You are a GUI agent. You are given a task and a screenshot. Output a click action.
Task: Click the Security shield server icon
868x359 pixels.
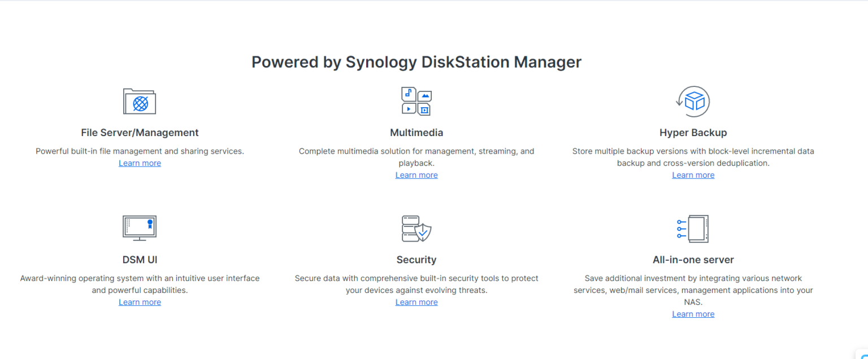(x=416, y=229)
